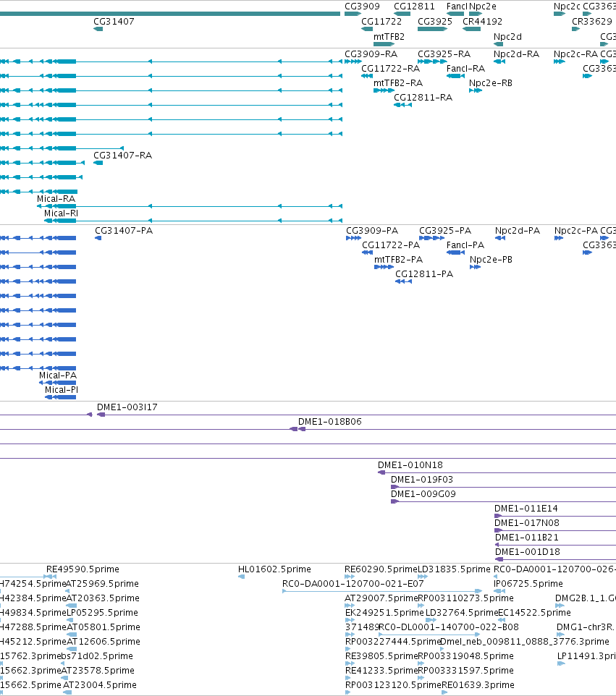This screenshot has width=616, height=696.
Task: Click the DME1-011B21 clone label
Action: coord(527,538)
